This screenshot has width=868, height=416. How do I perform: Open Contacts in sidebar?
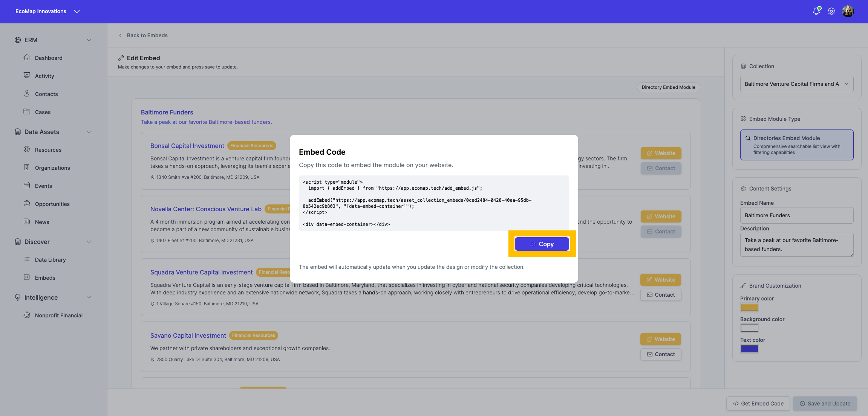[x=46, y=94]
